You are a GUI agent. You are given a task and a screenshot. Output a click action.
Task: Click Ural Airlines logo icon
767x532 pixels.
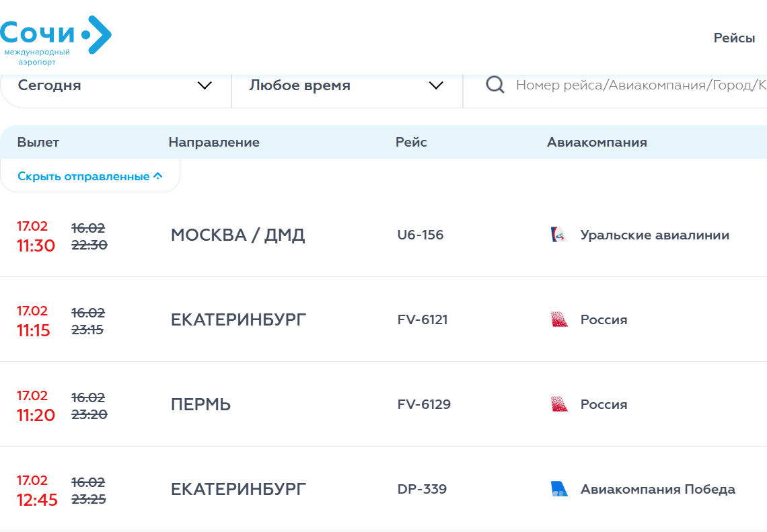[x=559, y=235]
